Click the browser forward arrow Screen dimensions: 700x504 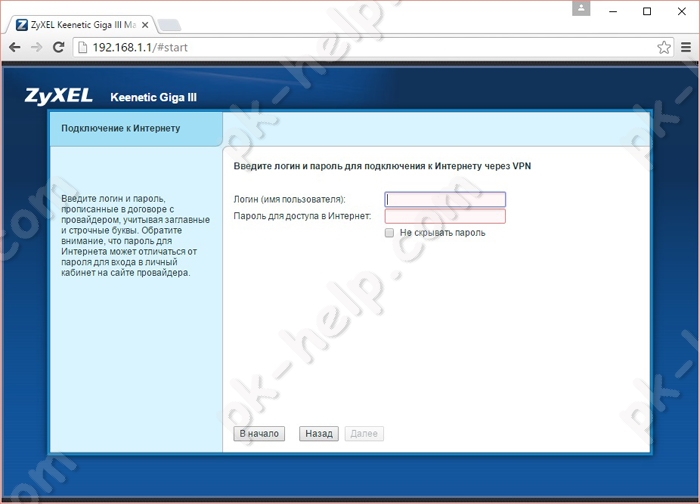click(36, 47)
